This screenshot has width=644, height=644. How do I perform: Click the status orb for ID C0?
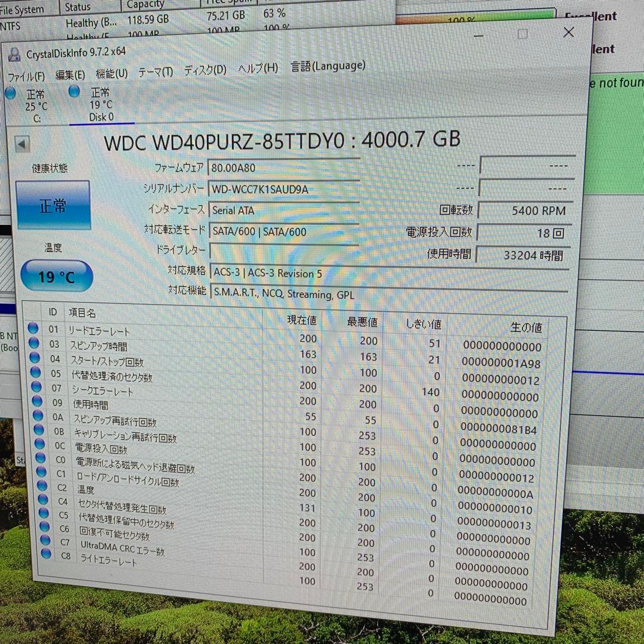[x=41, y=458]
